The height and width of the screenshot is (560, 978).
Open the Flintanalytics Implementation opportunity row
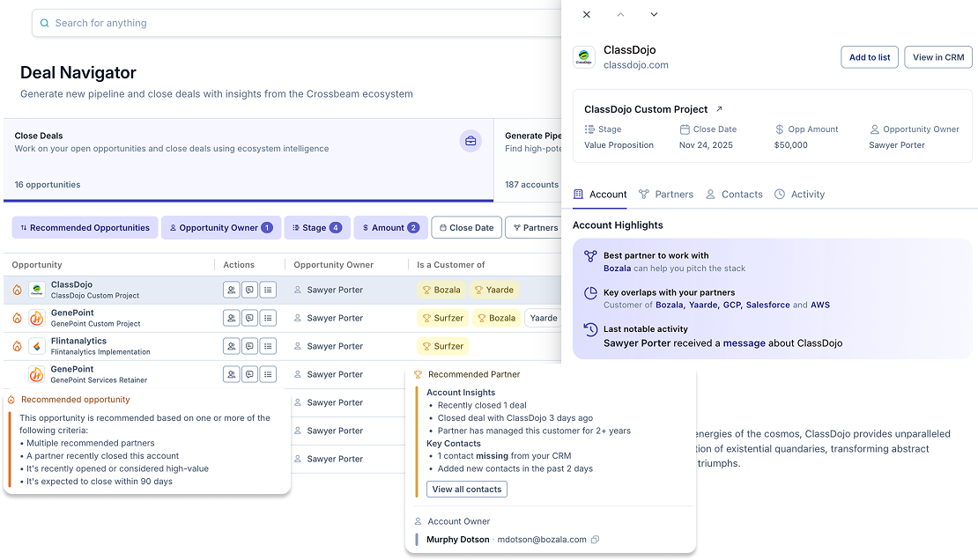pos(283,346)
